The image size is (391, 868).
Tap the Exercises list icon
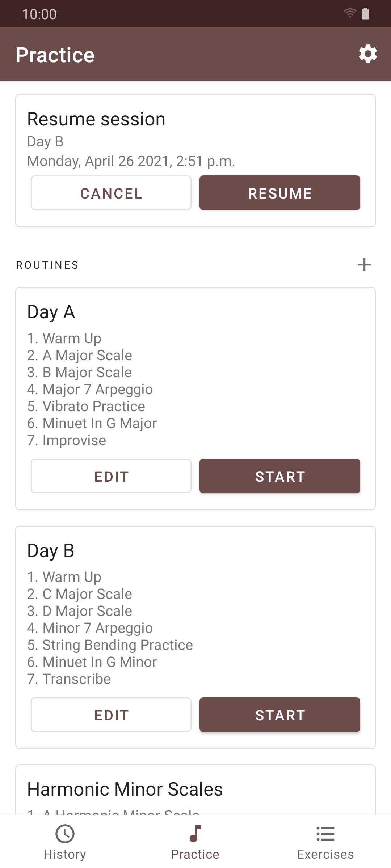point(325,834)
